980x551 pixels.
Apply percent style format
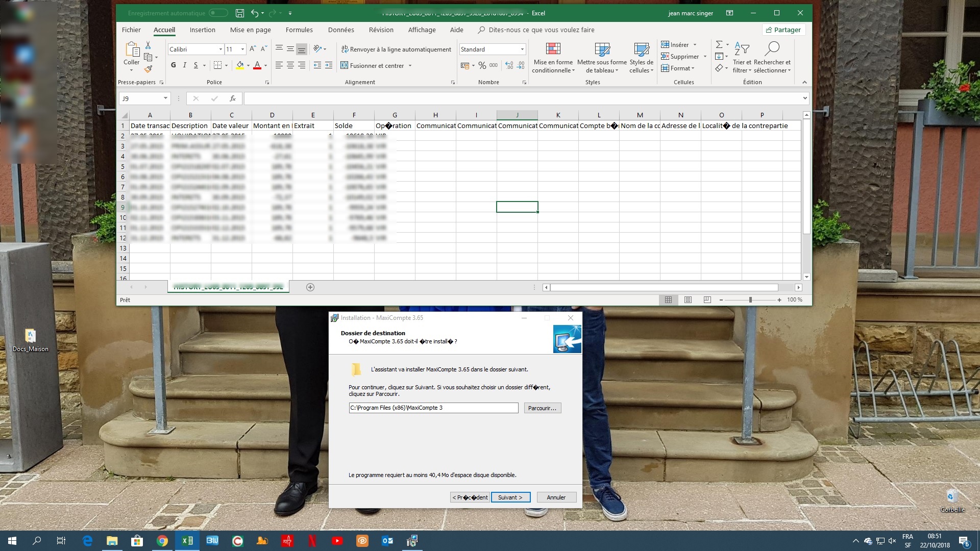(x=482, y=65)
